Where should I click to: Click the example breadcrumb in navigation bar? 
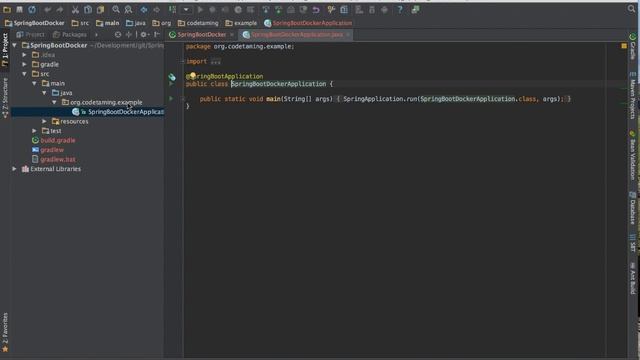241,23
